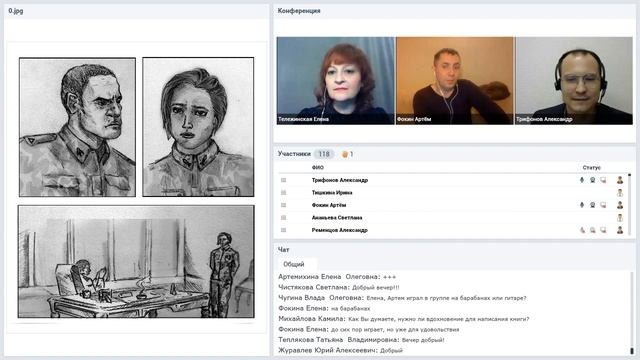Click chat message from Артемихина Елена Олеговна
640x360 pixels.
click(x=337, y=277)
